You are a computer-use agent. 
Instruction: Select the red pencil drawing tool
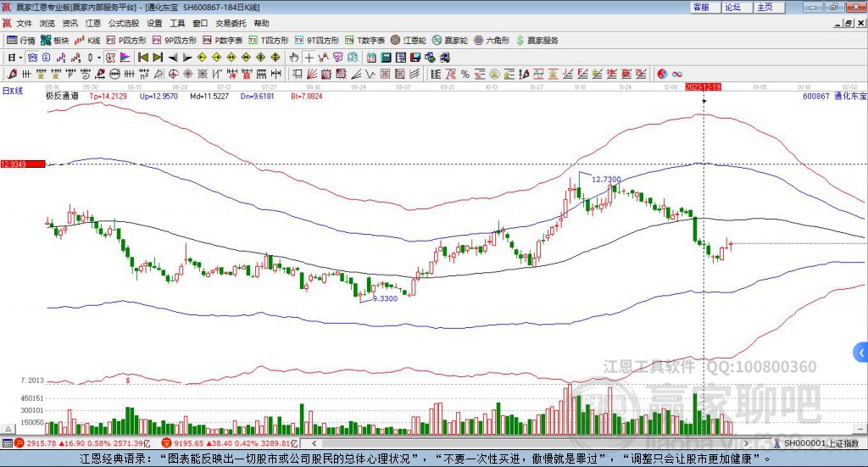point(12,74)
